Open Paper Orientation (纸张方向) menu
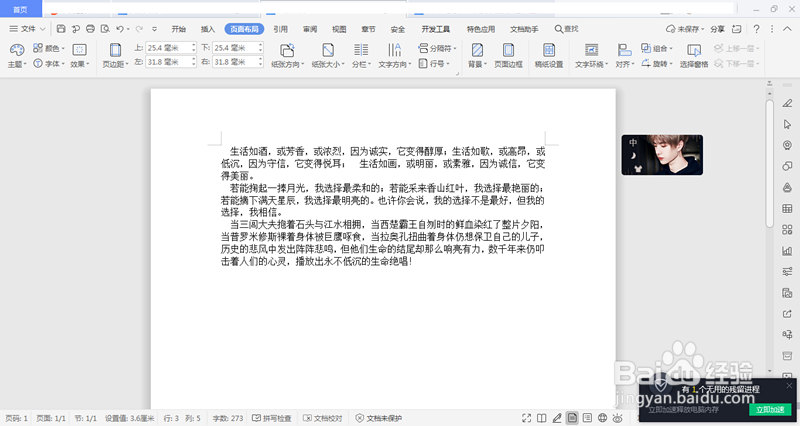The width and height of the screenshot is (800, 426). pyautogui.click(x=287, y=56)
